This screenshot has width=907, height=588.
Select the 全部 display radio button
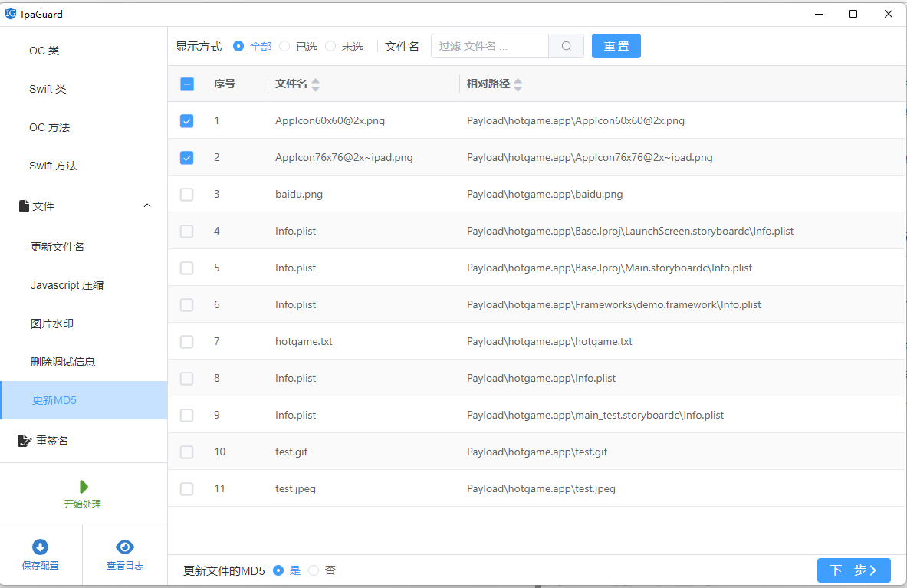point(238,46)
